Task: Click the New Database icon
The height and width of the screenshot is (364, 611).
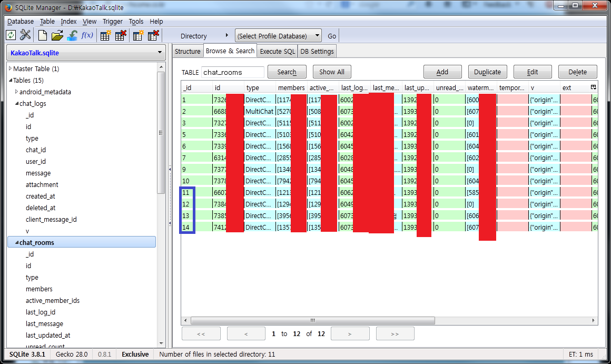Action: click(x=43, y=35)
